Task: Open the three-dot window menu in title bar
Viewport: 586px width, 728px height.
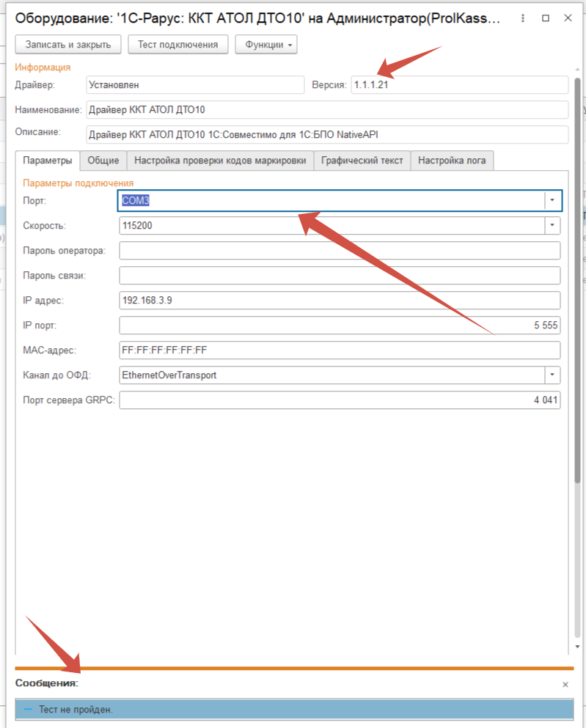Action: (521, 18)
